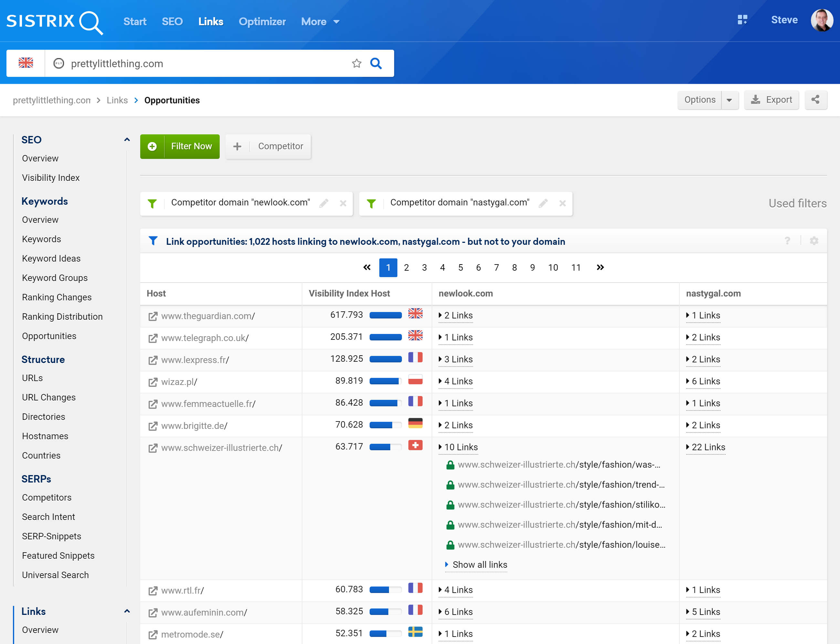Go to first page of results

(x=367, y=267)
